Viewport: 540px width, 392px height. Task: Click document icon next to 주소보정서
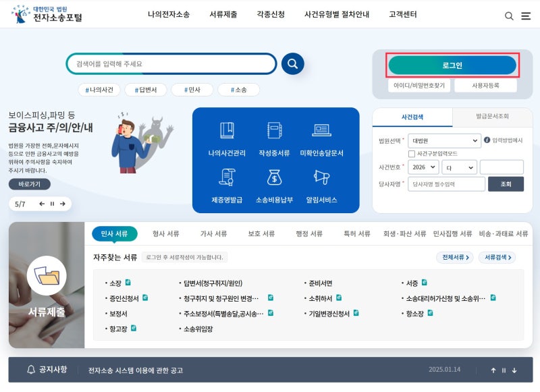coord(271,313)
